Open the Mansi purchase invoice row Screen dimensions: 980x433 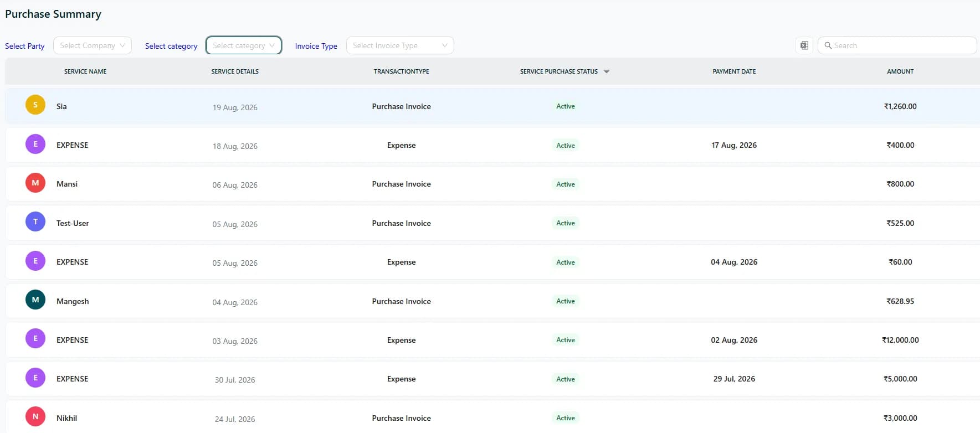point(492,184)
